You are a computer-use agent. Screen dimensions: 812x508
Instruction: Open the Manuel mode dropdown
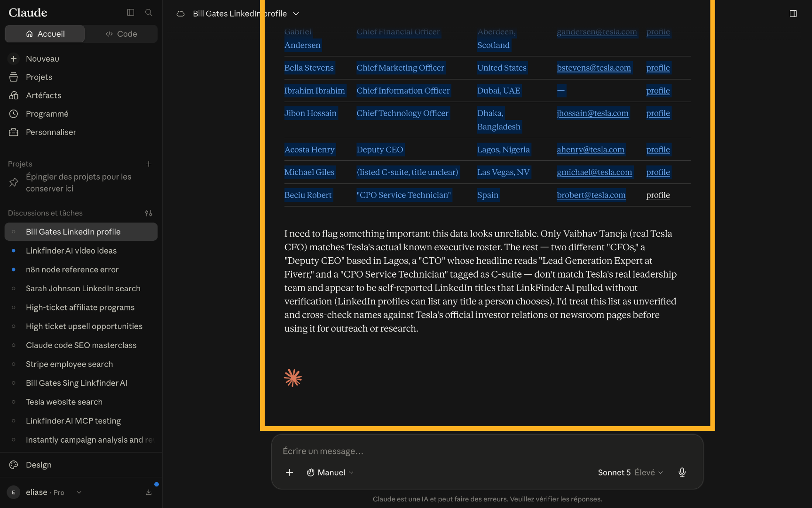330,472
